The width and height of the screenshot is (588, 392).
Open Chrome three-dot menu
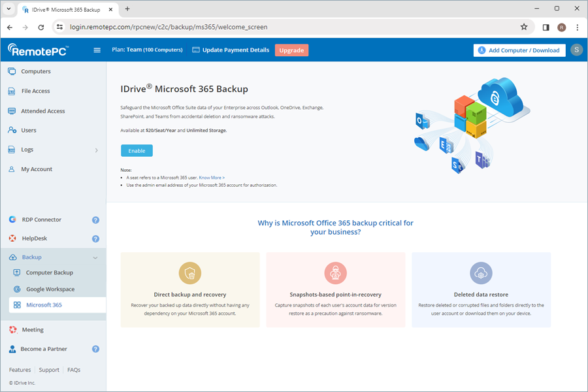tap(578, 27)
